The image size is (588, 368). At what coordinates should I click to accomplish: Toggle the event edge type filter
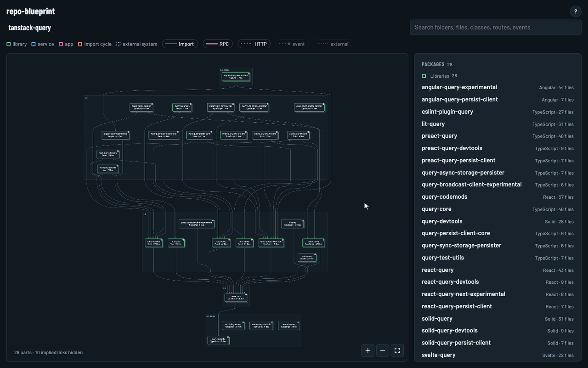click(x=292, y=44)
